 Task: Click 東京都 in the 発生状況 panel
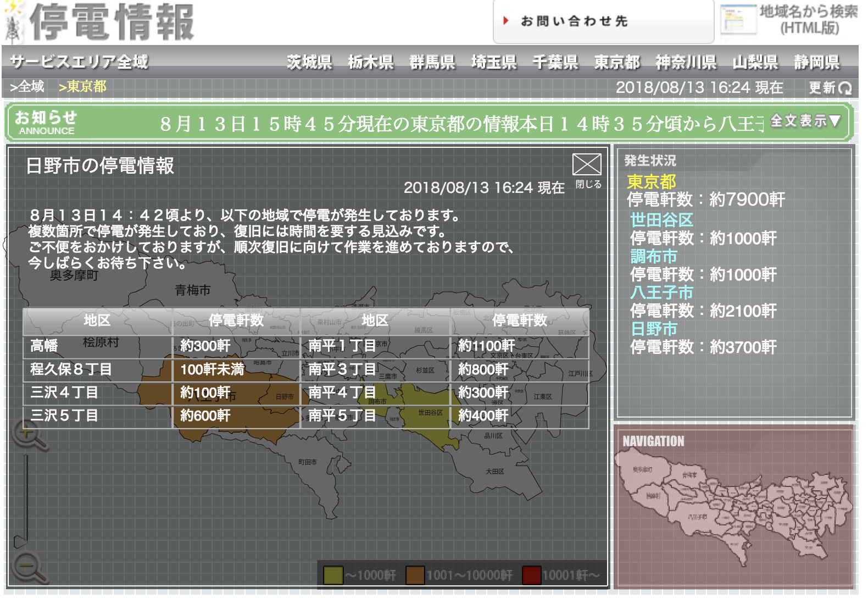652,181
